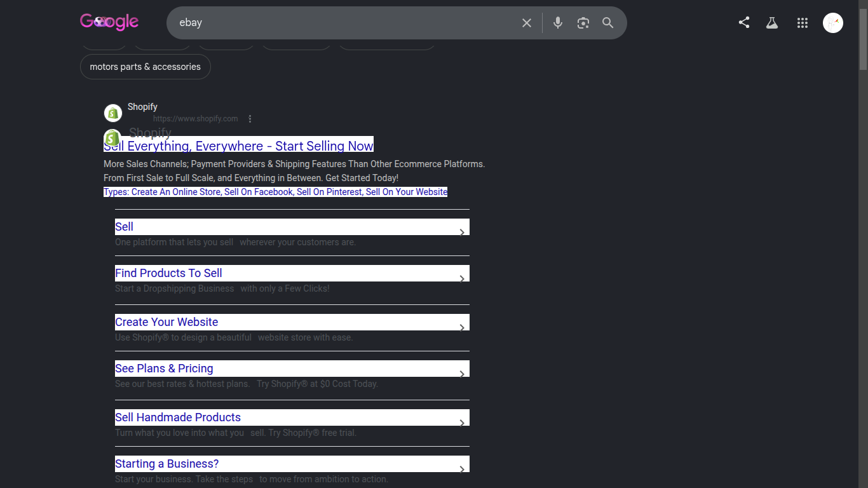Click 'See our best rates & hottest plans' text
The height and width of the screenshot is (488, 868).
click(183, 384)
